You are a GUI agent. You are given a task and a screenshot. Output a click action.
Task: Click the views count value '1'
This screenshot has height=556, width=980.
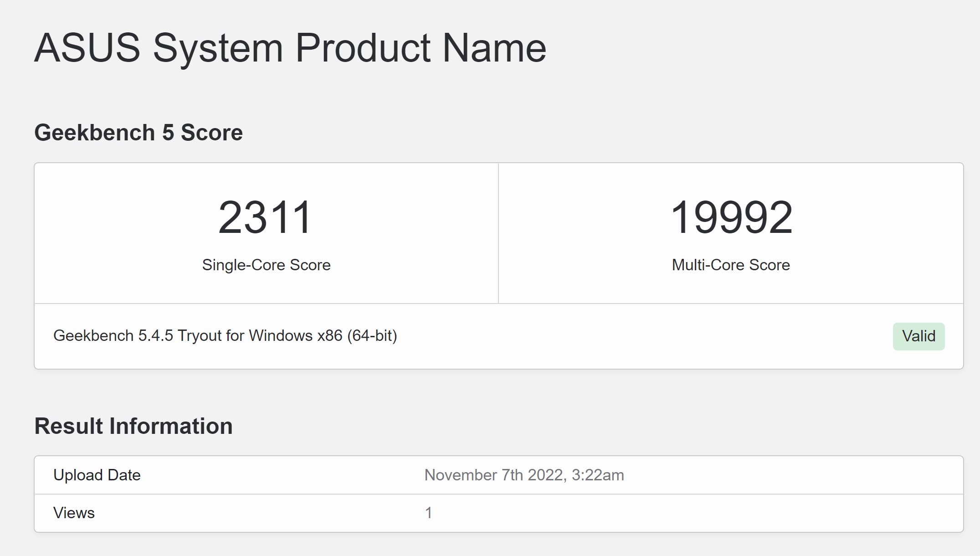pyautogui.click(x=428, y=513)
